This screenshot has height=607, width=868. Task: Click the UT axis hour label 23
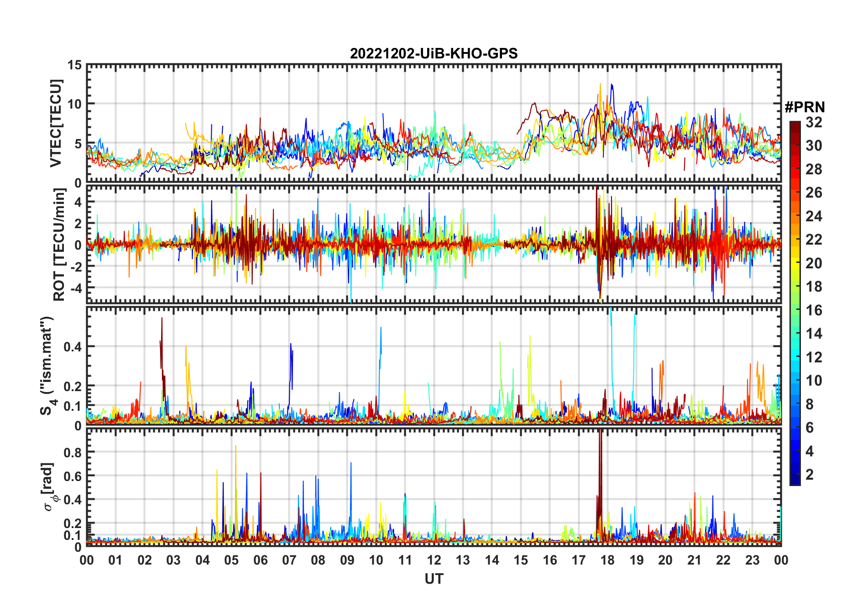[752, 560]
